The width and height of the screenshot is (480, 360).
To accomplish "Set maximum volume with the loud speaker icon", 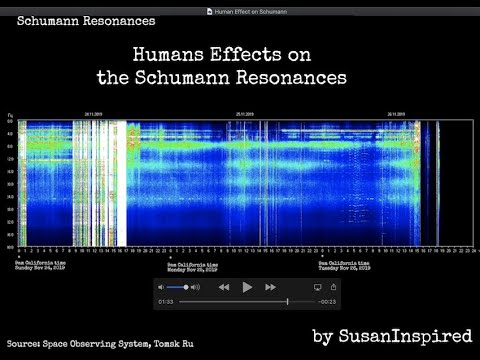I will [196, 287].
